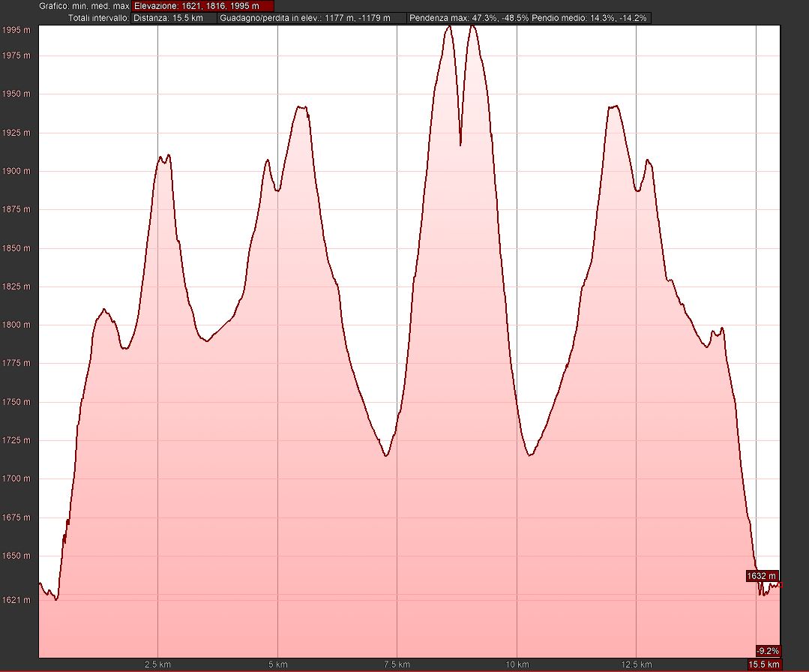Click the Distanza 15.5 km info box
Viewport: 809px width, 672px height.
coord(174,17)
